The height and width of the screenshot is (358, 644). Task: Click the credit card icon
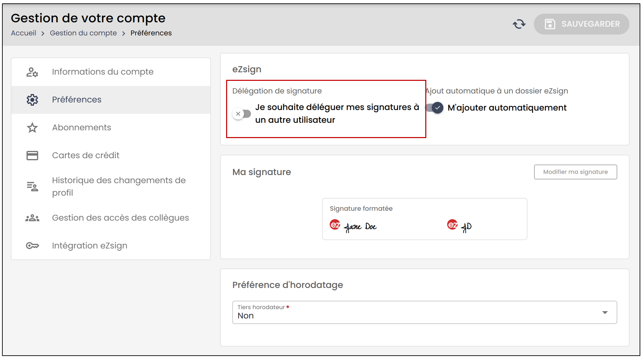[x=32, y=155]
